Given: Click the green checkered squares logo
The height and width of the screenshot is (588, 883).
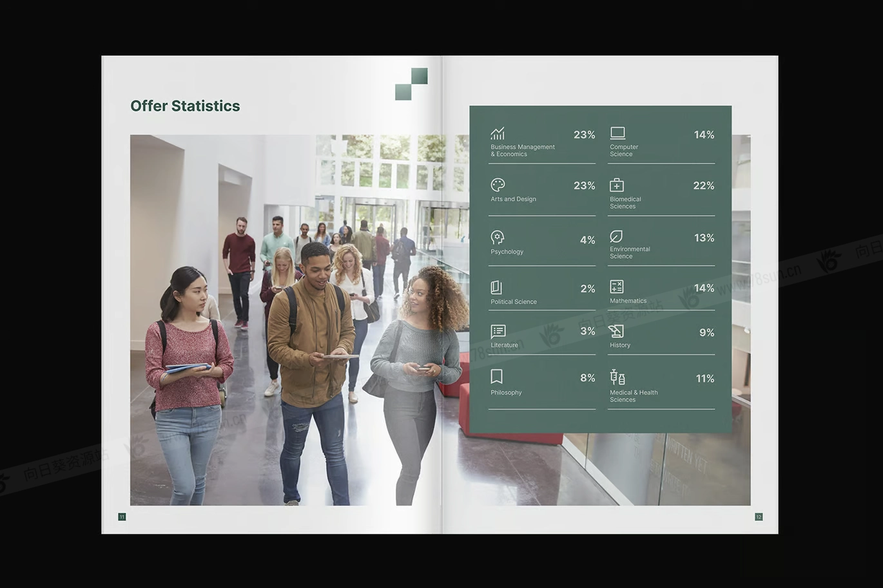Looking at the screenshot, I should coord(411,84).
